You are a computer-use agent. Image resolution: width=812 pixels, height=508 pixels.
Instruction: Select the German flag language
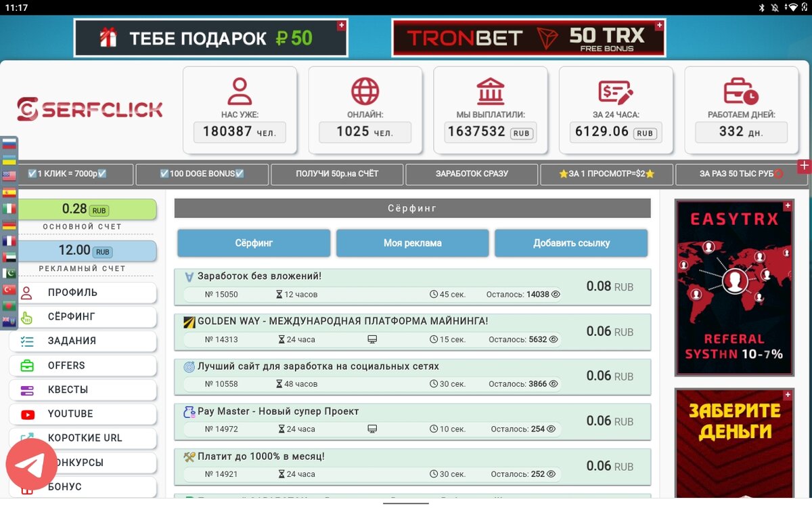9,224
